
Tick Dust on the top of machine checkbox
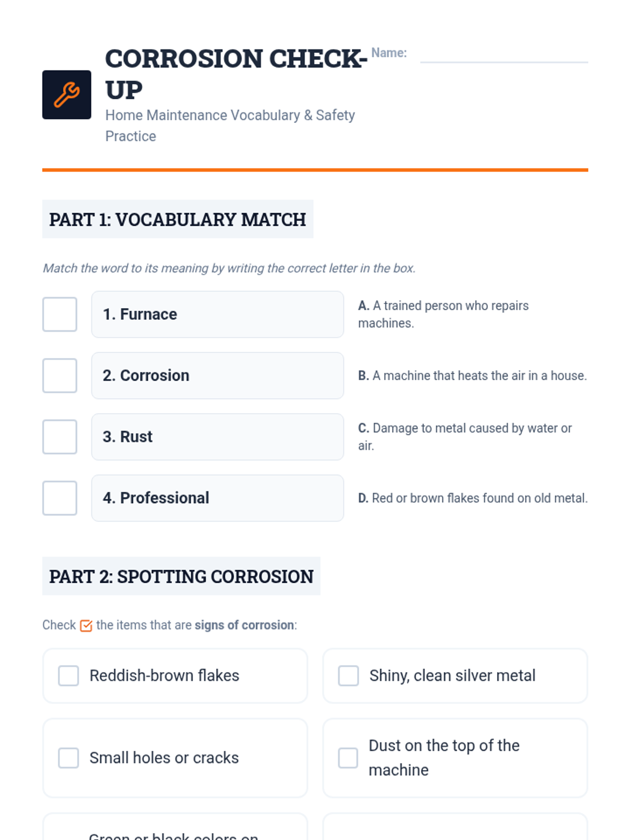click(348, 758)
